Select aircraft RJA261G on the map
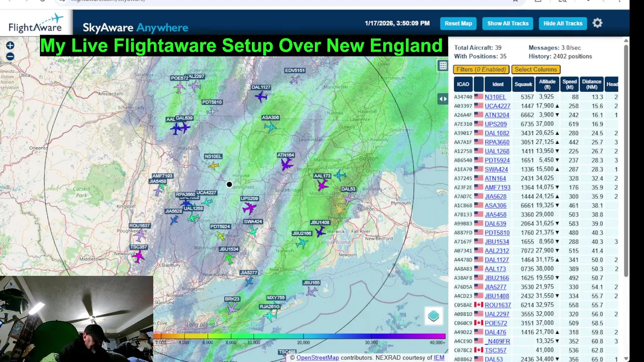 pyautogui.click(x=270, y=316)
